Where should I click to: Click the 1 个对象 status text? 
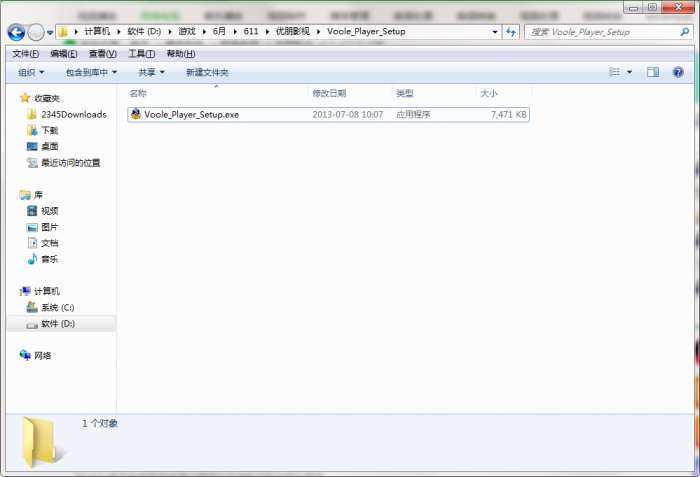[100, 423]
